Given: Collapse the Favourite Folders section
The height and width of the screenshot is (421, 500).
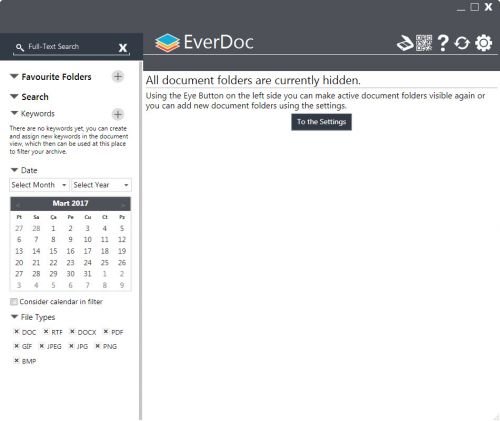Looking at the screenshot, I should click(x=14, y=76).
